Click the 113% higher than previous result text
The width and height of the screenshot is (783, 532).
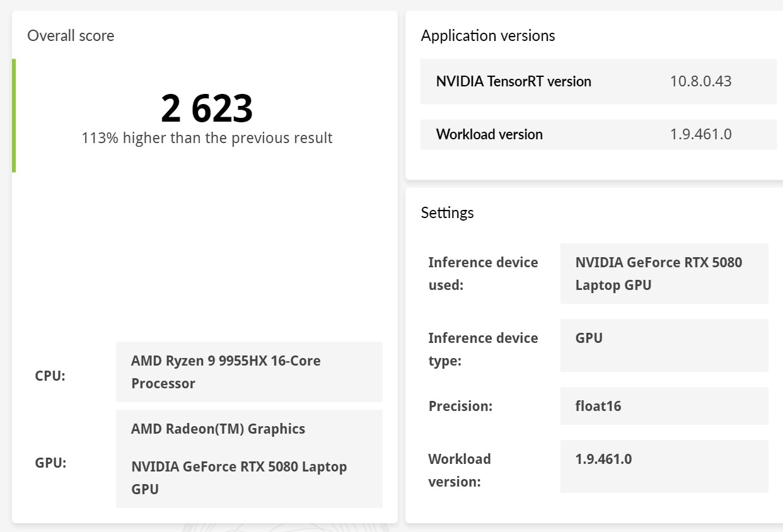click(207, 138)
